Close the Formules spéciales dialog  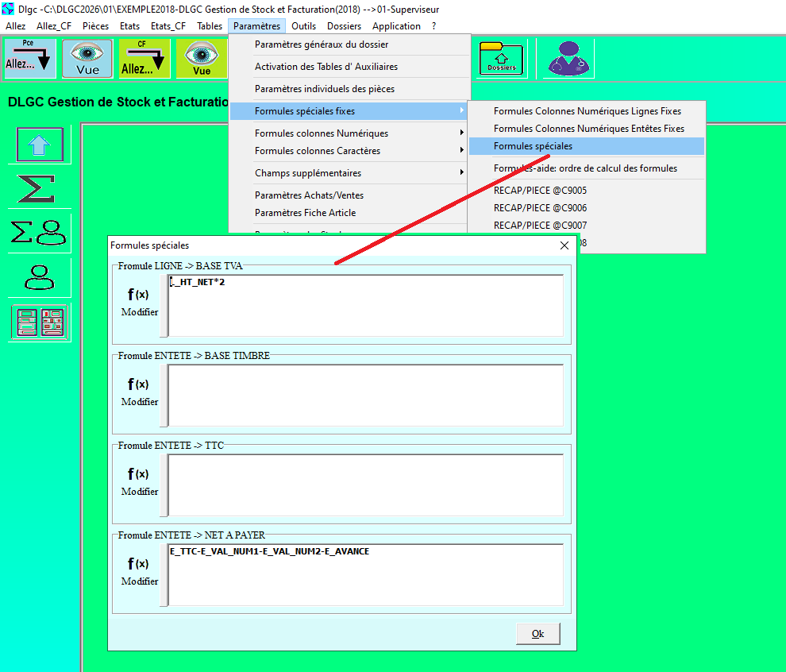(x=564, y=245)
